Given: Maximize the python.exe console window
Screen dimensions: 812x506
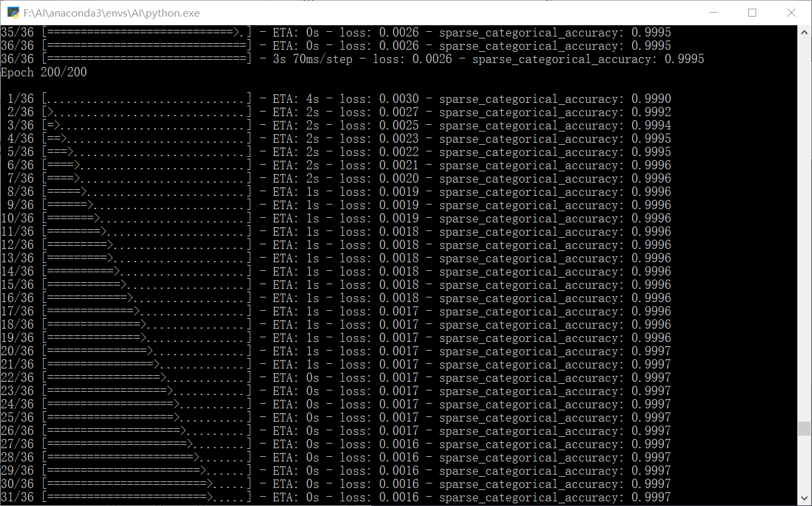Looking at the screenshot, I should tap(752, 13).
